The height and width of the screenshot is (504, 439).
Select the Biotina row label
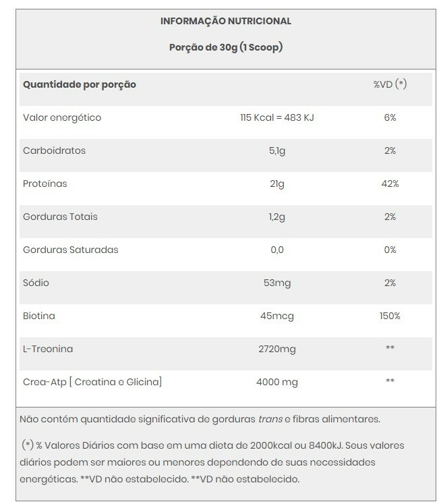coord(39,316)
